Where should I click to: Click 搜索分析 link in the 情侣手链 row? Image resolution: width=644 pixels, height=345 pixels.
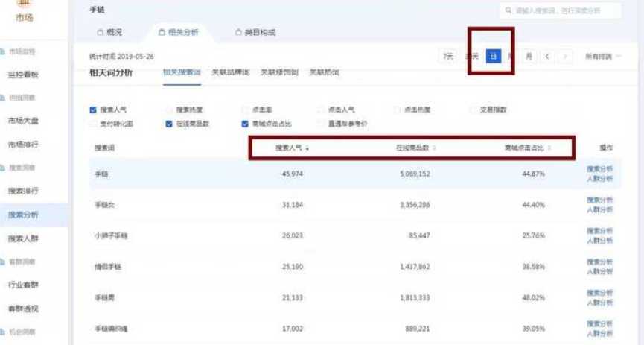[599, 262]
